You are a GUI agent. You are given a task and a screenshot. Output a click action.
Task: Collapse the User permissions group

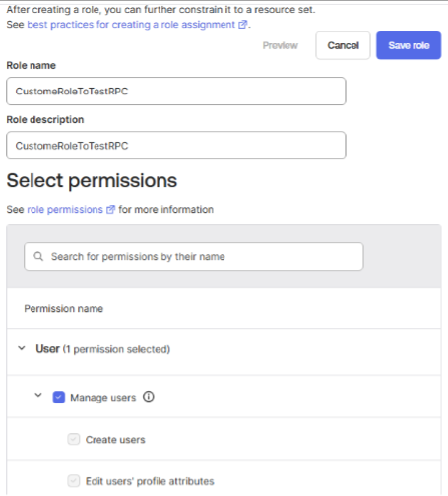[22, 348]
